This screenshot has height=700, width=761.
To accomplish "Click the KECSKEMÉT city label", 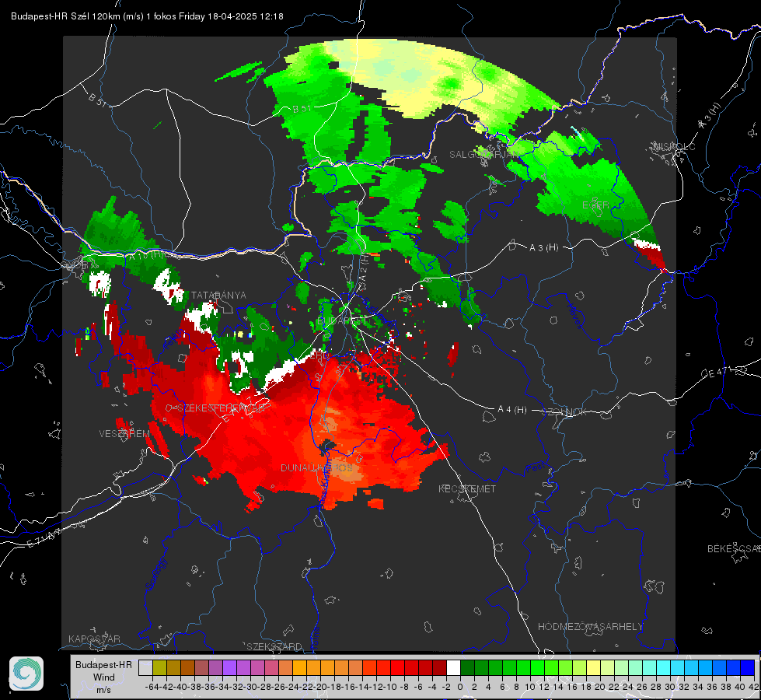I will (x=467, y=489).
